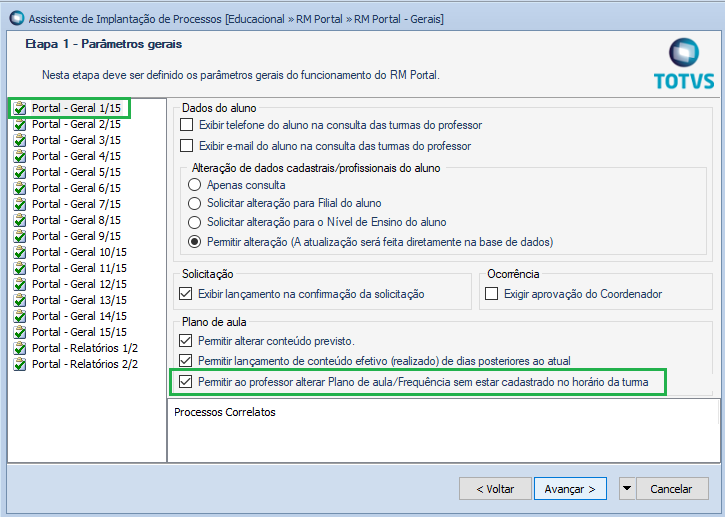Image resolution: width=725 pixels, height=517 pixels.
Task: Click the clipboard icon beside Portal - Geral 1/15
Action: click(x=20, y=108)
